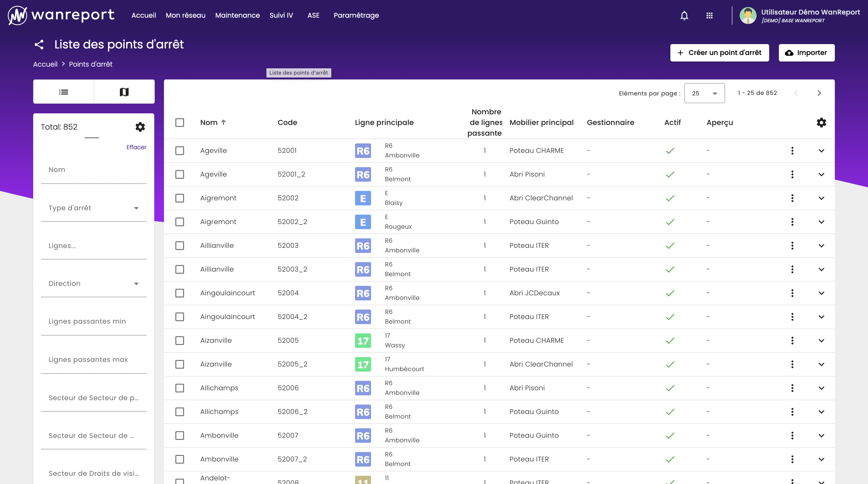Check the checkbox for Ageville 52001
868x484 pixels.
coord(180,151)
